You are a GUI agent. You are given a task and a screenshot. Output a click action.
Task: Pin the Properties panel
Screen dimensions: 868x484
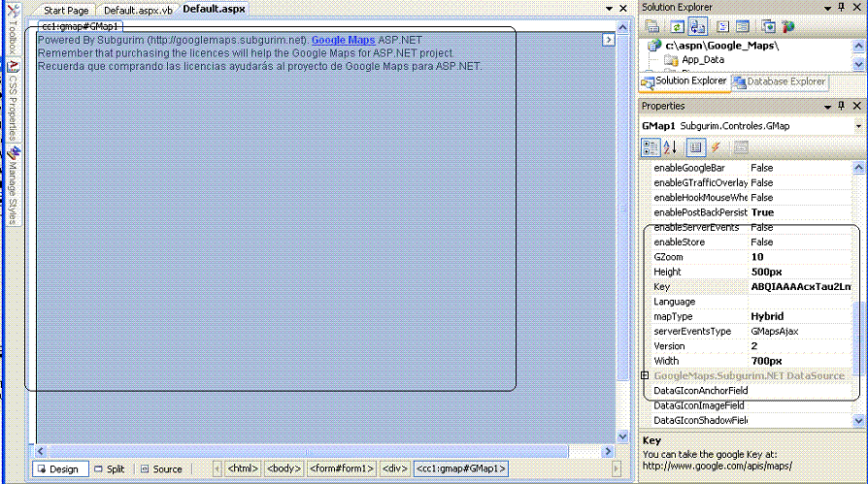(x=842, y=106)
